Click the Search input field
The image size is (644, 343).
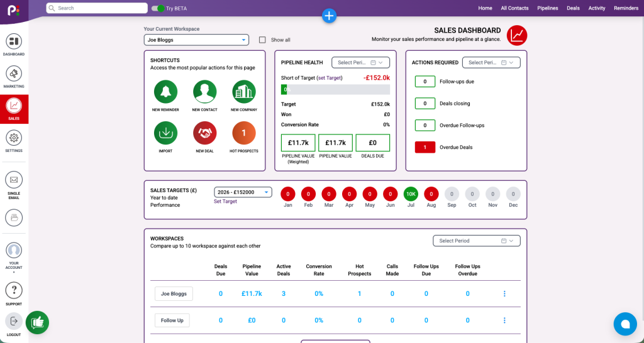pyautogui.click(x=97, y=8)
